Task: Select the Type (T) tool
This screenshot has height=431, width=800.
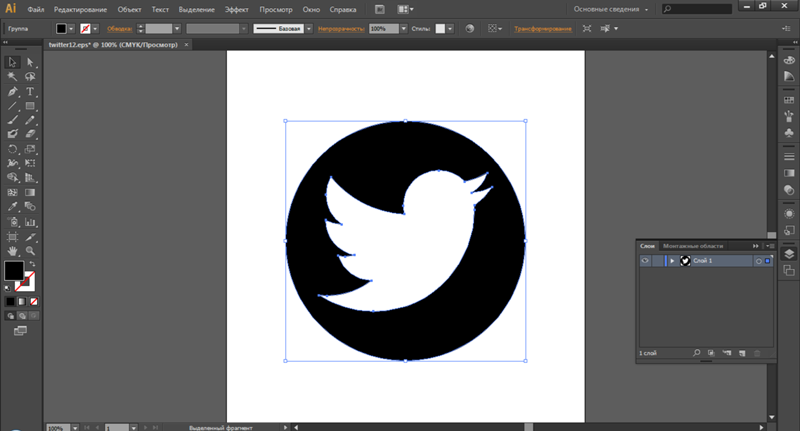Action: (30, 92)
